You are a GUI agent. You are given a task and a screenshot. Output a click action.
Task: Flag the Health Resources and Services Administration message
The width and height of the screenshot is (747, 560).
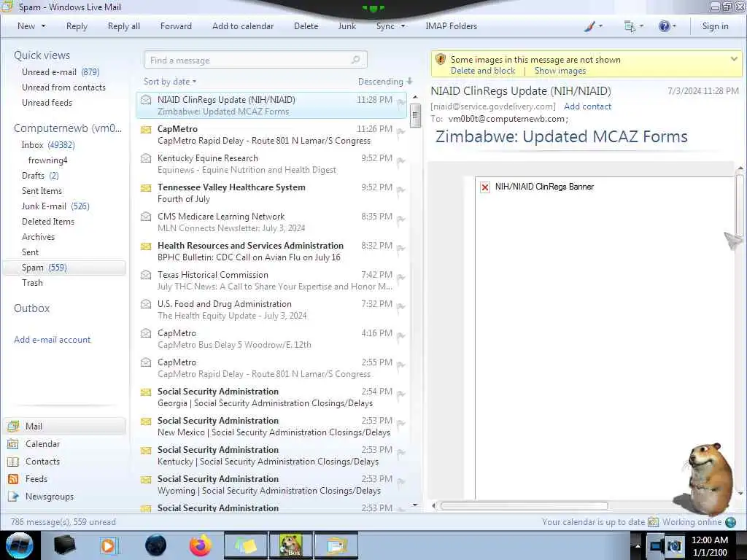point(400,249)
